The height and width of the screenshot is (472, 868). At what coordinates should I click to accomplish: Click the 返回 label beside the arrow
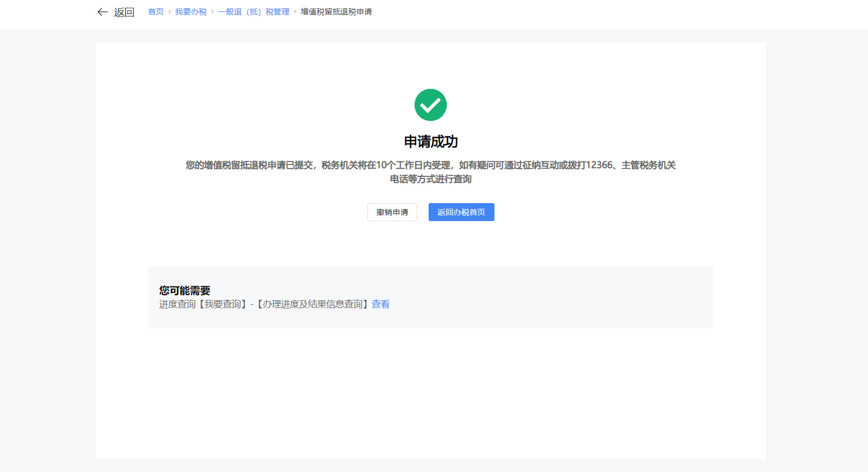[x=124, y=12]
